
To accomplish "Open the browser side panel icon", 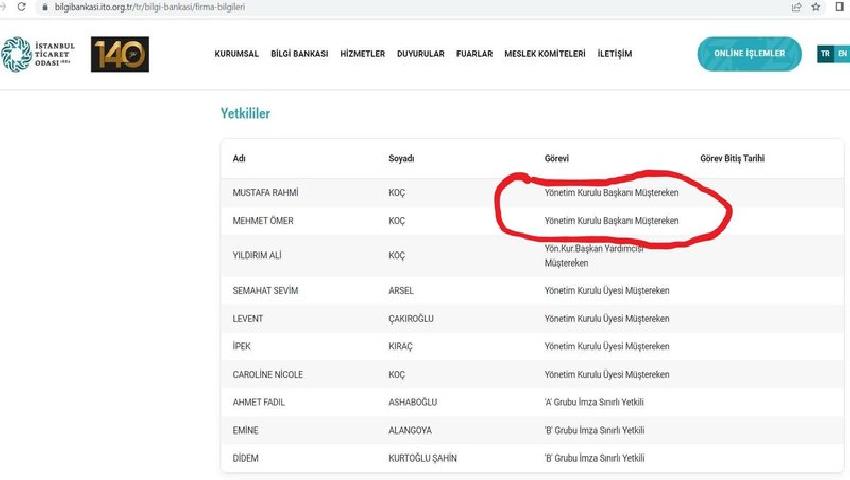I will 840,7.
